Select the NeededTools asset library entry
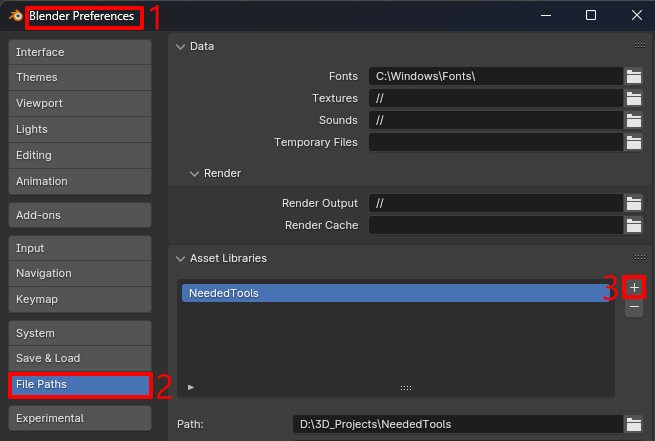Screen dimensions: 655x441 396,293
